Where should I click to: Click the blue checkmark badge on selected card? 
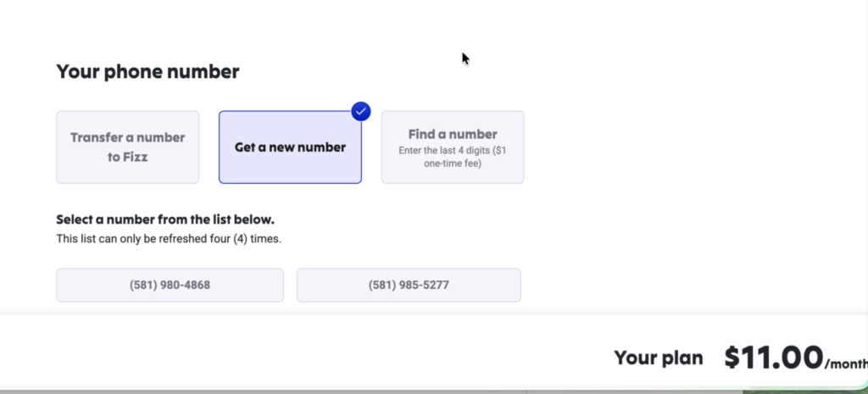361,111
